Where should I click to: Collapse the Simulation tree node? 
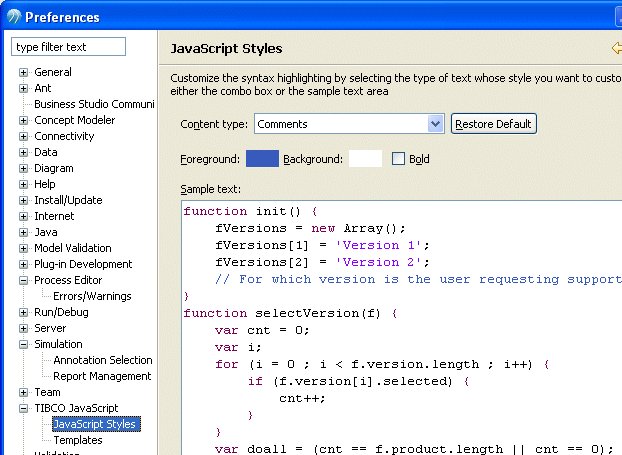click(23, 345)
